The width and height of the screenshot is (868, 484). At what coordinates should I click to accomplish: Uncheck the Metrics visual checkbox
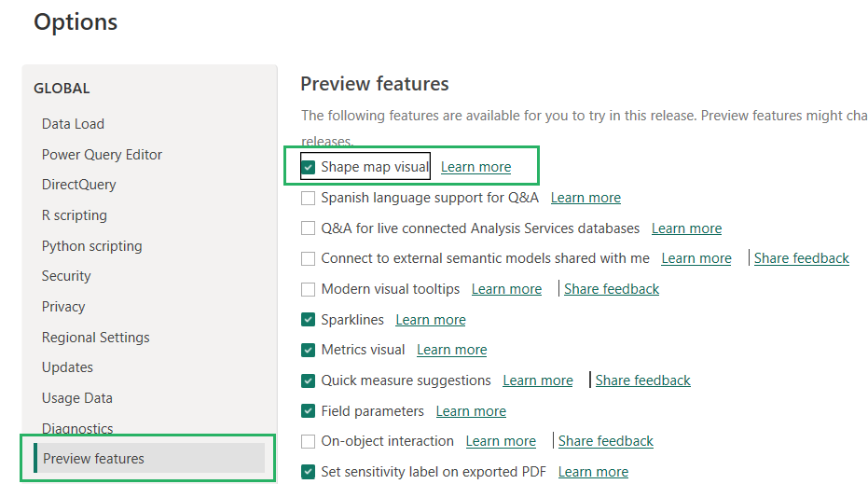pos(309,350)
